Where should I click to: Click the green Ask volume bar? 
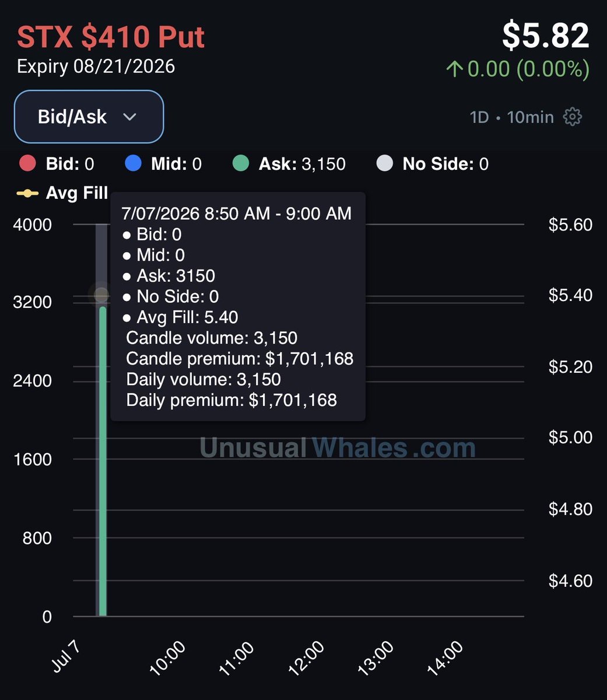click(103, 461)
